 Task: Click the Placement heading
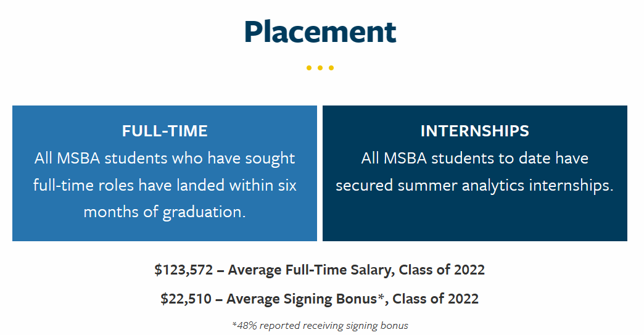(320, 32)
